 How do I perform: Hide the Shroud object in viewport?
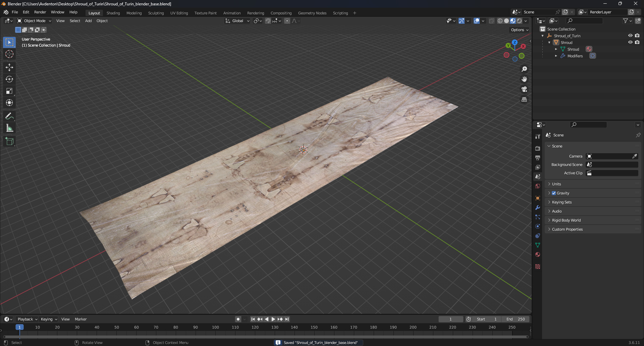tap(630, 42)
